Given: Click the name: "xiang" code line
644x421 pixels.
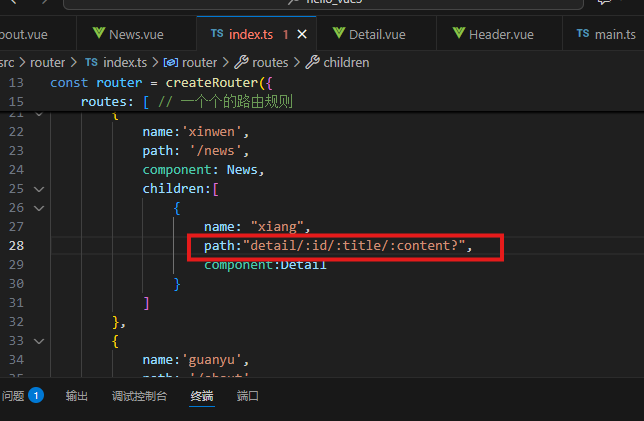Looking at the screenshot, I should [257, 227].
